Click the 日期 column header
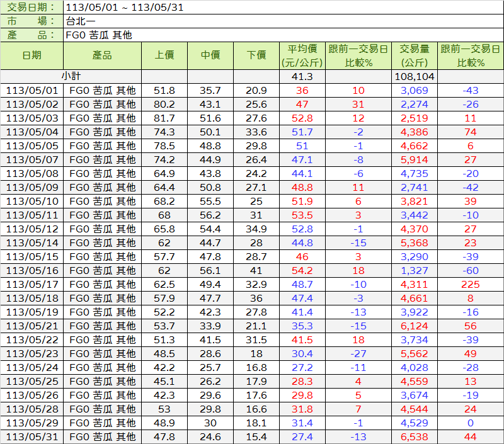The width and height of the screenshot is (504, 444). (x=31, y=55)
